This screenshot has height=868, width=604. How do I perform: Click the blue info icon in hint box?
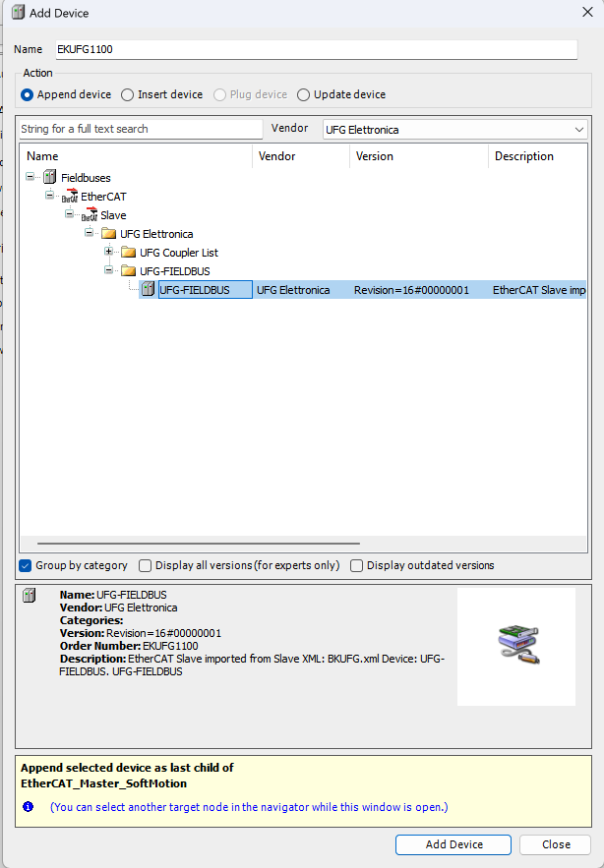(x=28, y=806)
